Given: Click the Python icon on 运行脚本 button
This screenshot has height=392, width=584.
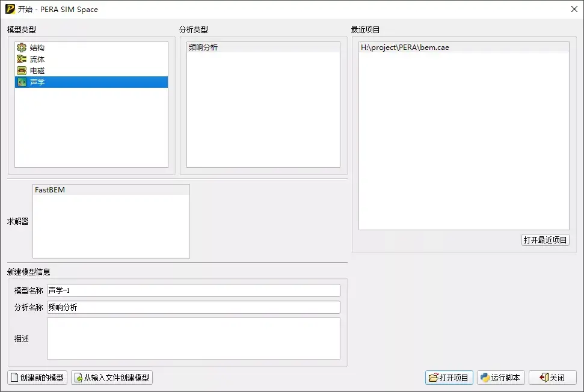Looking at the screenshot, I should point(485,378).
